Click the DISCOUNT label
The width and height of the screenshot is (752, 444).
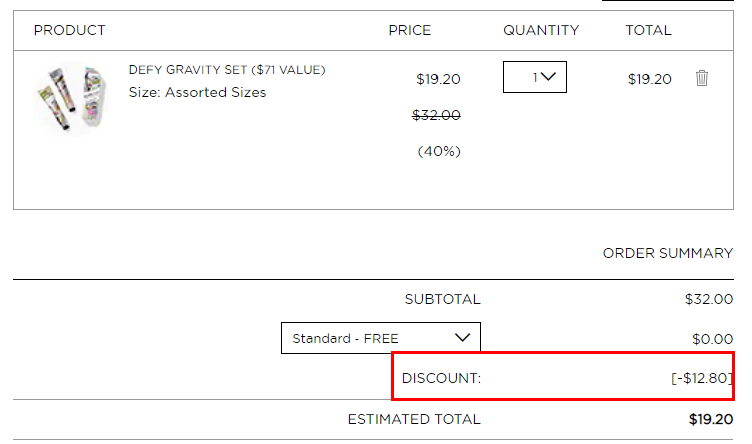click(x=441, y=378)
